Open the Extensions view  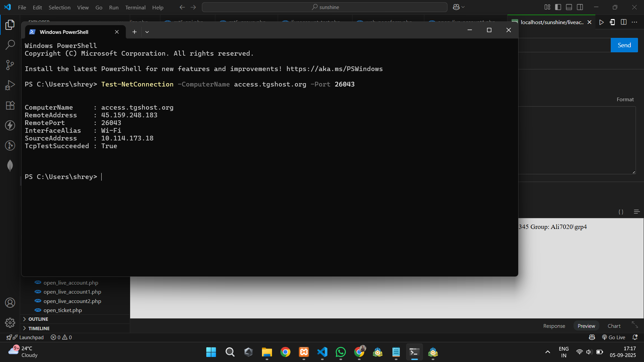point(10,105)
